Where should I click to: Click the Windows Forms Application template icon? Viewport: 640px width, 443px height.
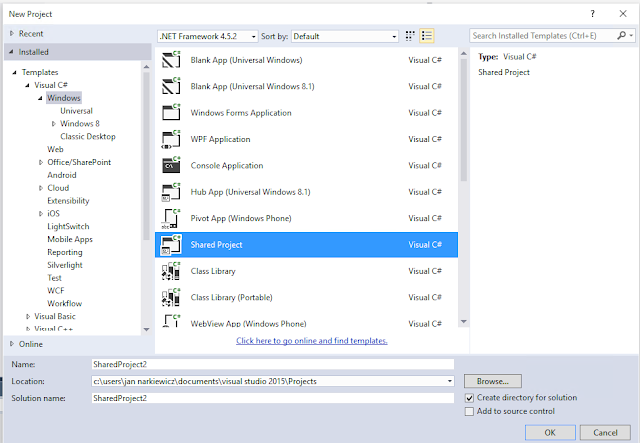pos(171,112)
